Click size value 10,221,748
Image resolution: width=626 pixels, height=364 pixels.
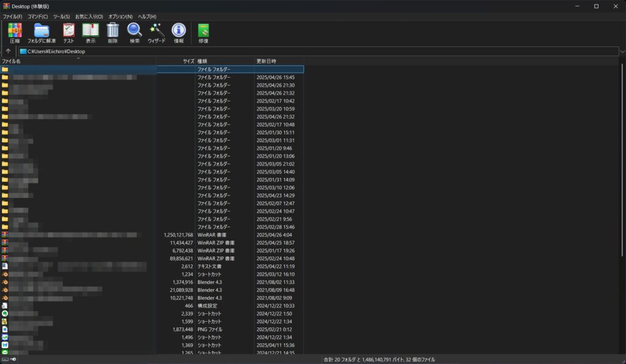pos(181,298)
